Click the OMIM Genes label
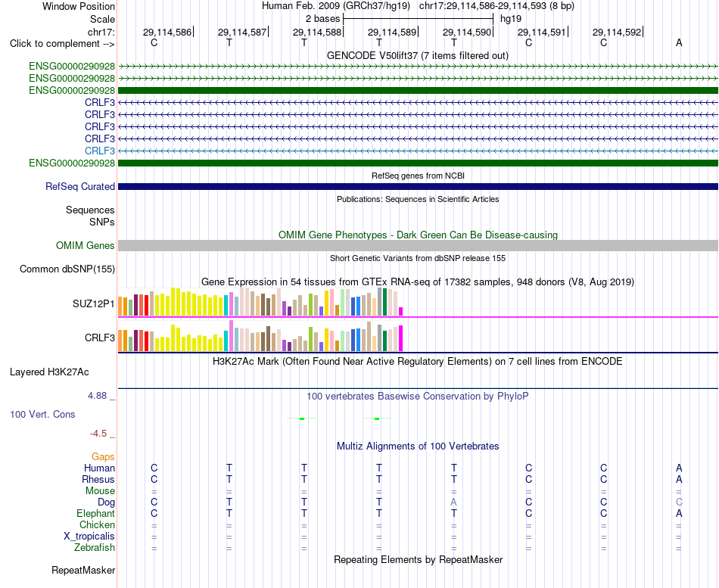Viewport: 719px width, 588px height. click(85, 245)
